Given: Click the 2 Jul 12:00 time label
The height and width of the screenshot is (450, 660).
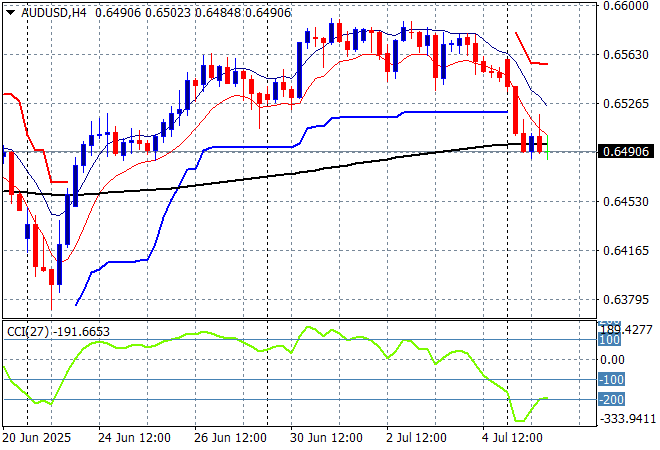Looking at the screenshot, I should [x=416, y=438].
